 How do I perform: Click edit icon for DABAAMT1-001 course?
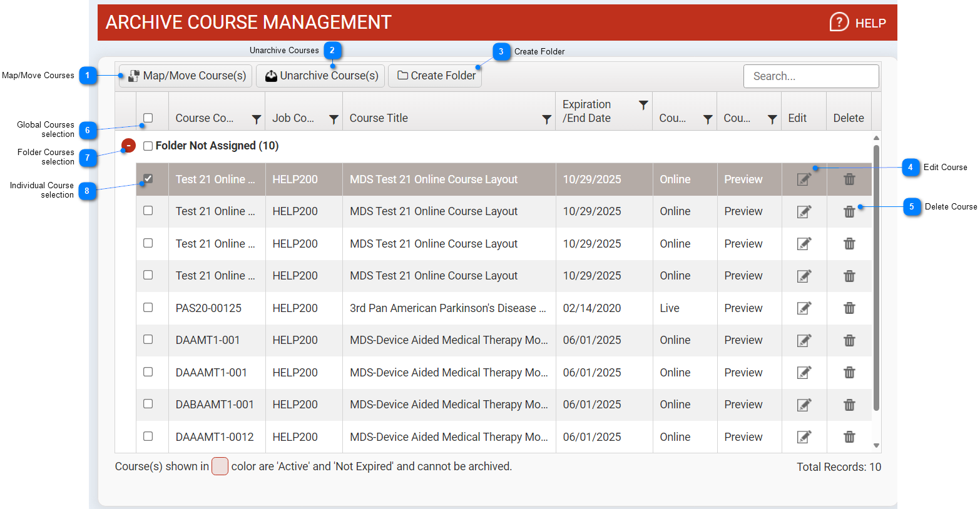[804, 405]
